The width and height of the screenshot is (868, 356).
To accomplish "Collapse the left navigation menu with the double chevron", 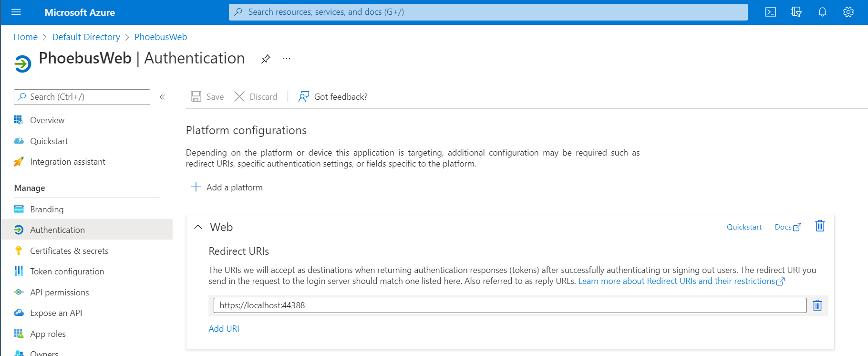I will [x=162, y=97].
